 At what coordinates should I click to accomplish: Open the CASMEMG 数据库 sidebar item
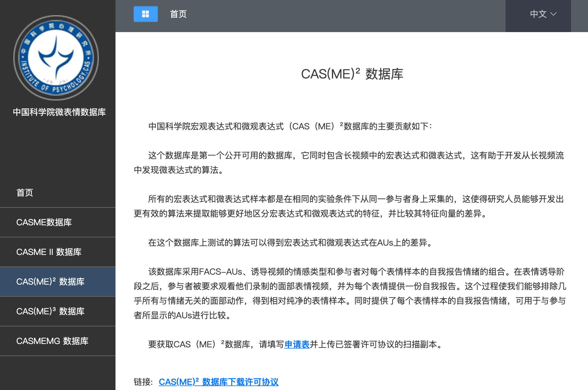tap(58, 341)
